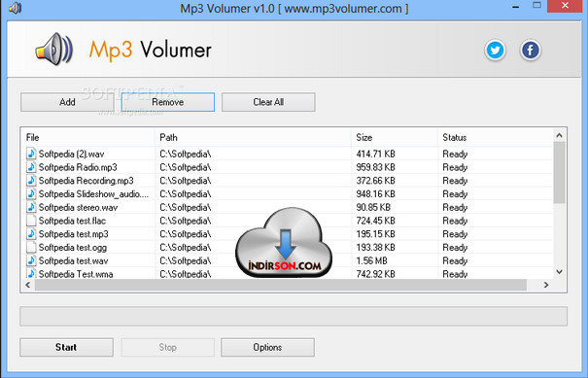Screen dimensions: 588x378
Task: Click the music icon for Softpedia Recording.mp3
Action: point(31,181)
